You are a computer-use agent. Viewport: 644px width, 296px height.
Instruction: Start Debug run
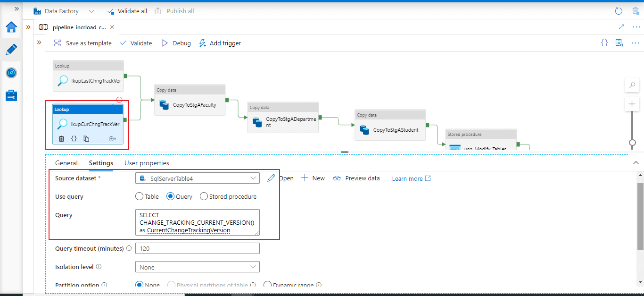[x=176, y=43]
